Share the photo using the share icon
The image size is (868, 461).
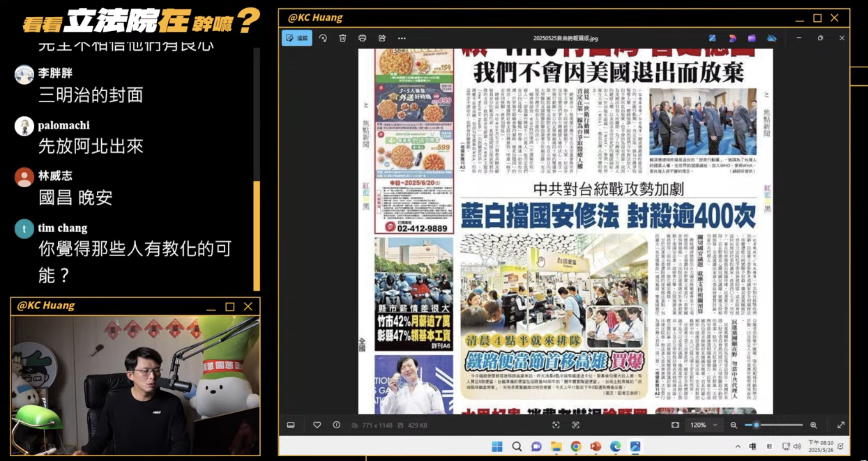(382, 38)
